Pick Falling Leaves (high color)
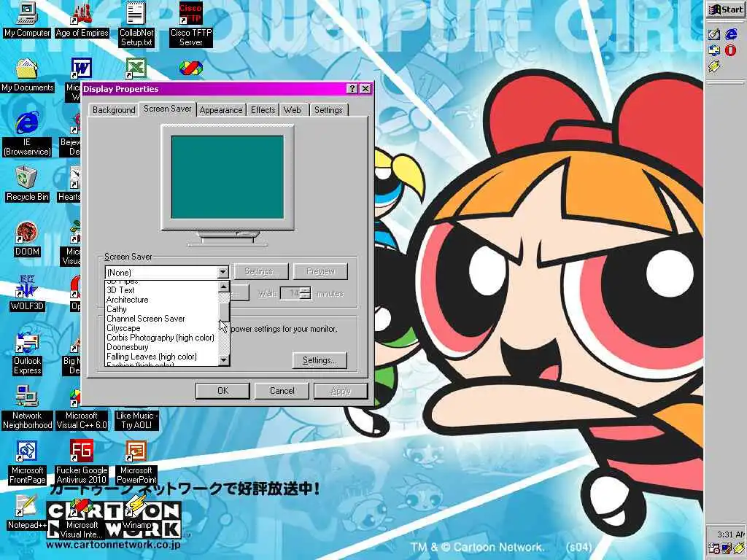This screenshot has width=747, height=560. (x=161, y=357)
